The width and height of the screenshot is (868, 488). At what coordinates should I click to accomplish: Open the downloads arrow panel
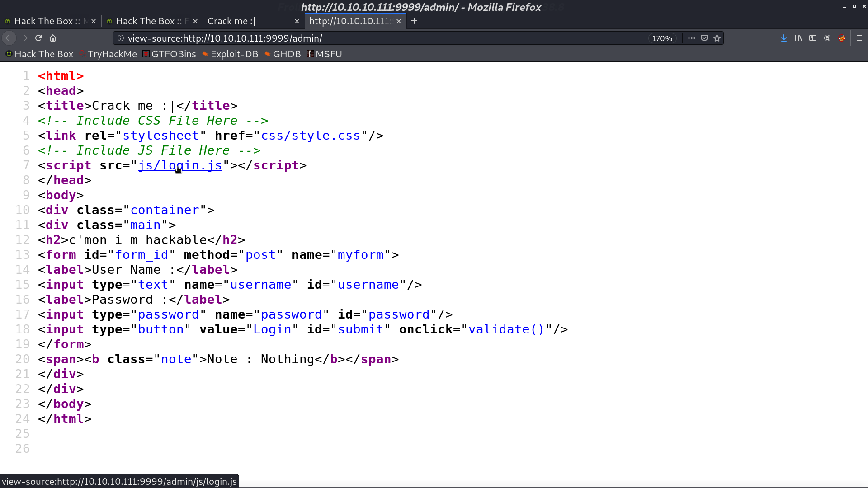click(783, 38)
